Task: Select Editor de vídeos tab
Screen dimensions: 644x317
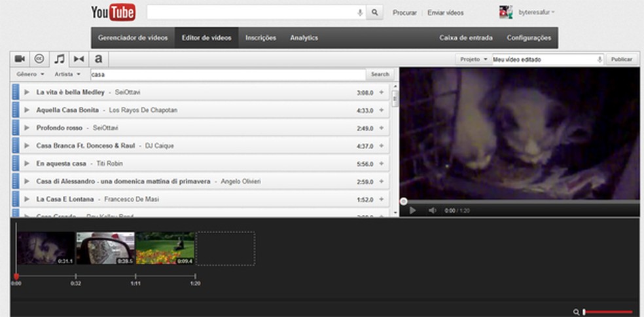Action: click(x=207, y=38)
